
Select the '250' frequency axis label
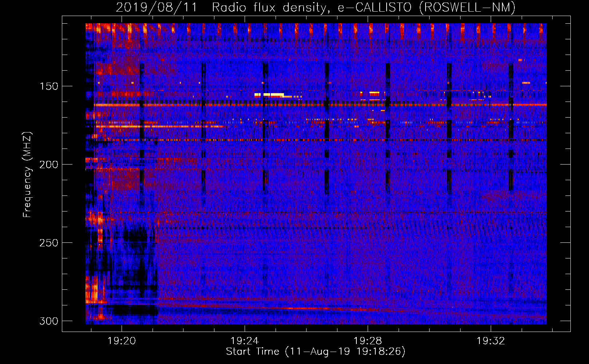point(48,243)
